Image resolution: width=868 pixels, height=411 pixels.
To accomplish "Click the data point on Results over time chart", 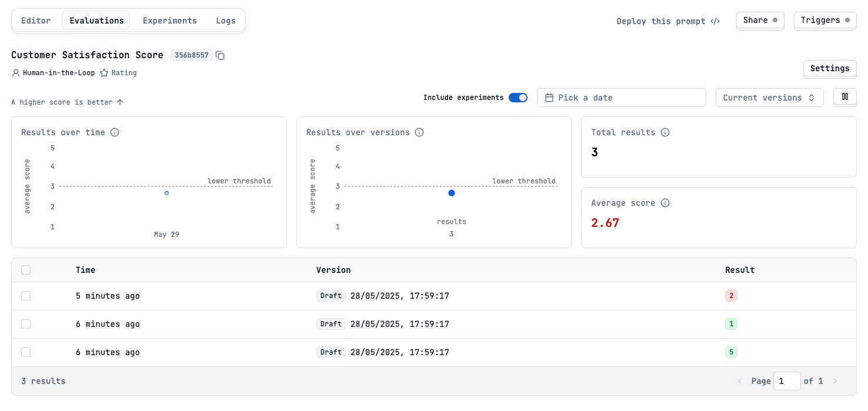I will (166, 193).
